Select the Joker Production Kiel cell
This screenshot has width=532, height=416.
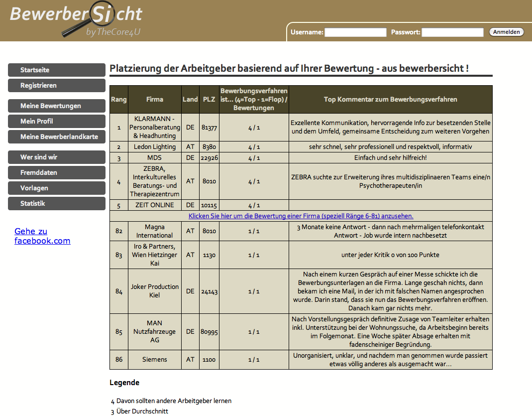pos(155,291)
